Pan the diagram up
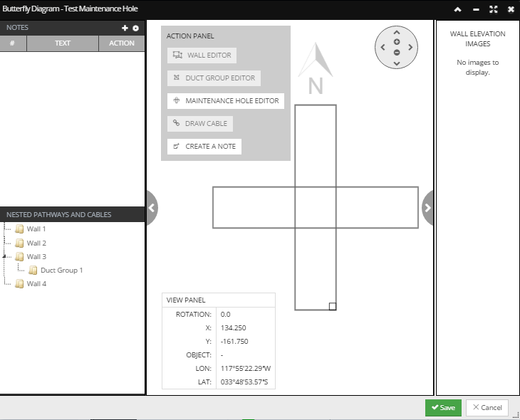The image size is (520, 420). coord(397,33)
